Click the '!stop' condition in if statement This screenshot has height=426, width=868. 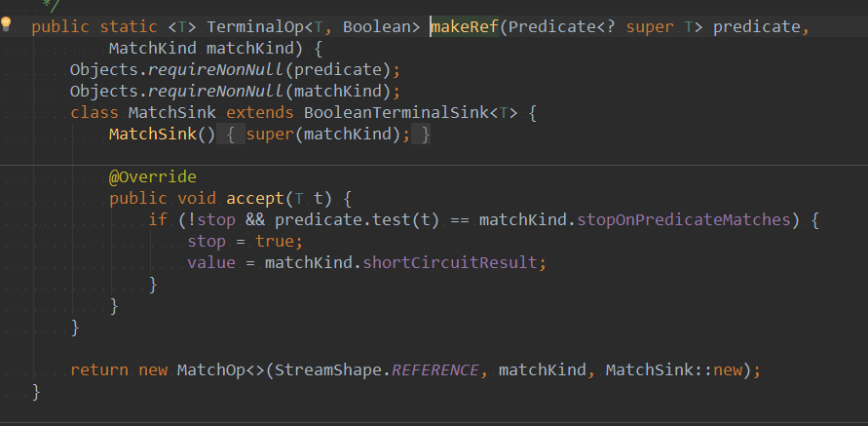click(211, 220)
